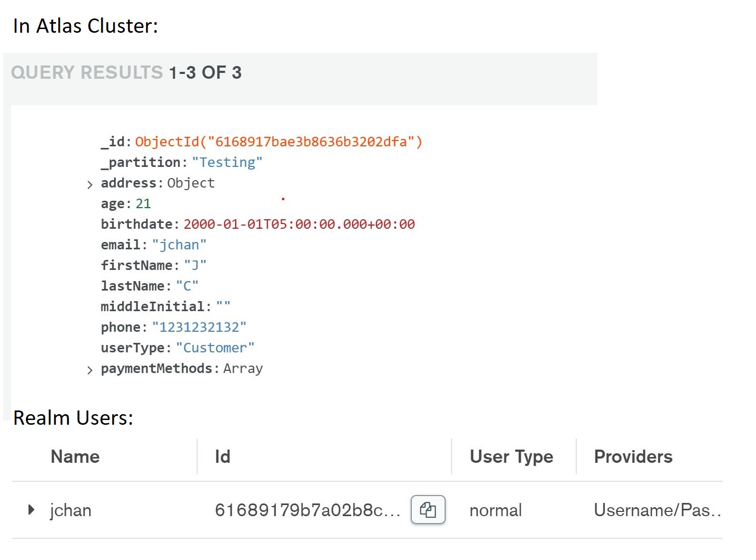Click the ObjectId value of _id
Image resolution: width=756 pixels, height=560 pixels.
click(279, 142)
